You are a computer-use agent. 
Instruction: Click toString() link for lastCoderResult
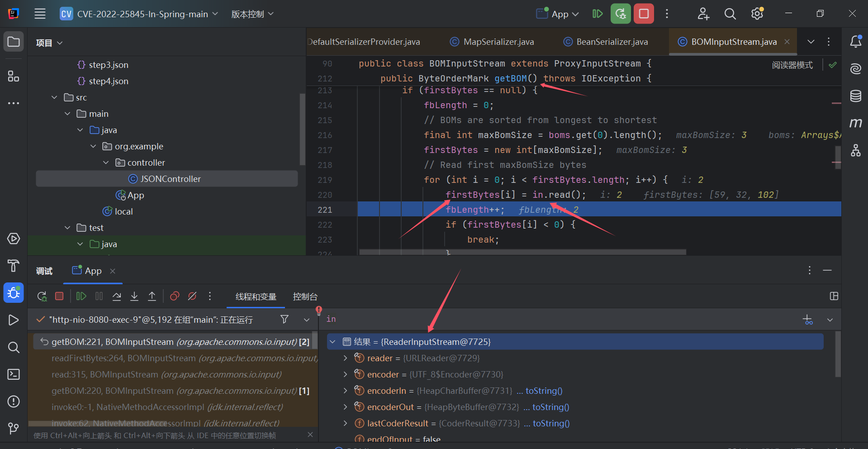[x=551, y=423]
